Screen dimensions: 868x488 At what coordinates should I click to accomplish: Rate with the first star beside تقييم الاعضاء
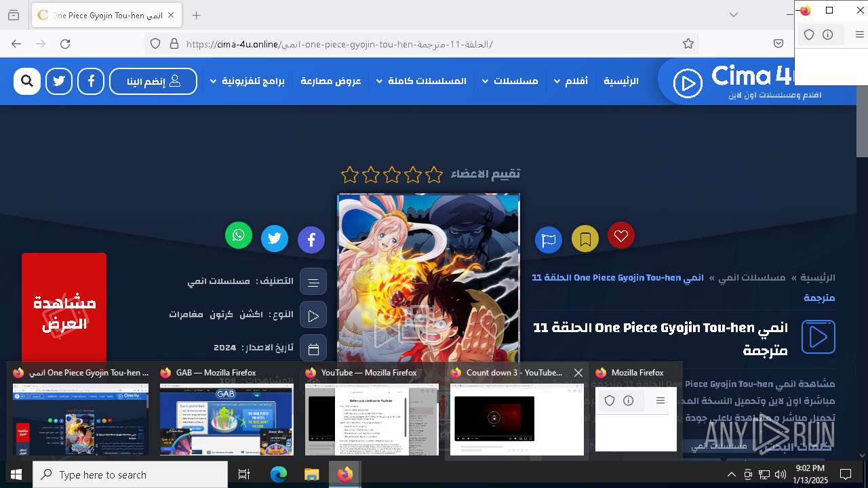[434, 175]
